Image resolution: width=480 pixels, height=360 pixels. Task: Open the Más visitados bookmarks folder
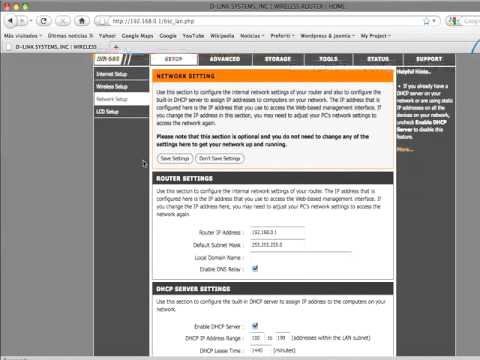(x=23, y=36)
